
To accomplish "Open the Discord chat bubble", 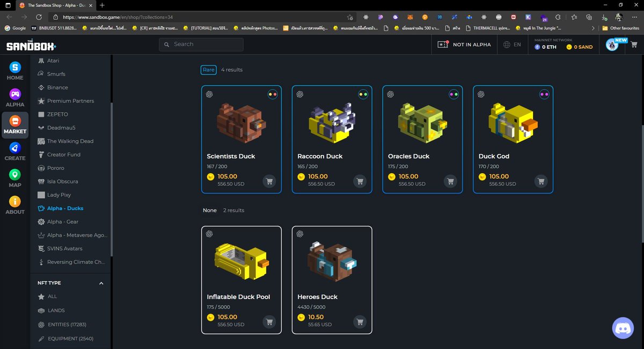I will 623,328.
